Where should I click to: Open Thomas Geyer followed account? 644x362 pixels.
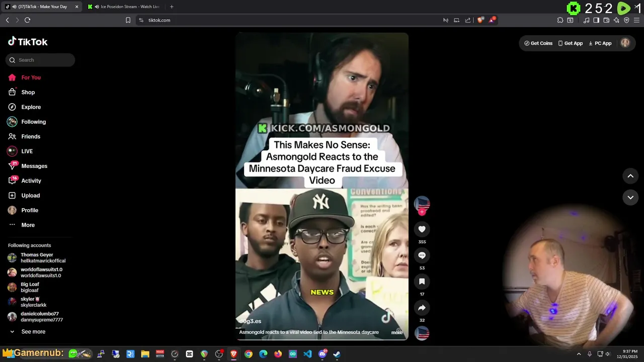[38, 258]
